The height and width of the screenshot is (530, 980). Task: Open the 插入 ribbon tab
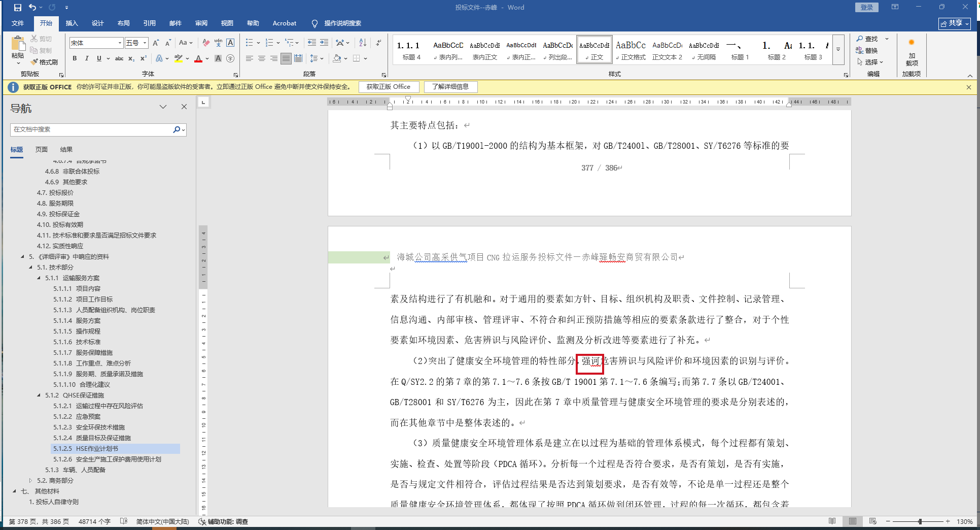72,23
